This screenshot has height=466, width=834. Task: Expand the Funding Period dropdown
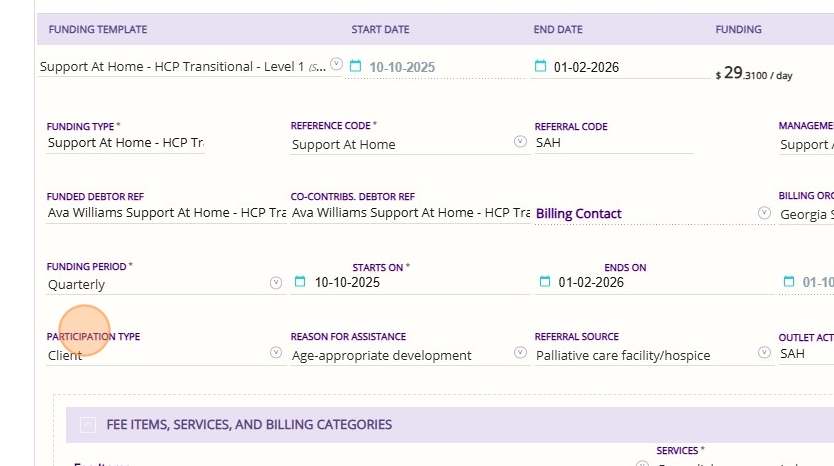276,283
